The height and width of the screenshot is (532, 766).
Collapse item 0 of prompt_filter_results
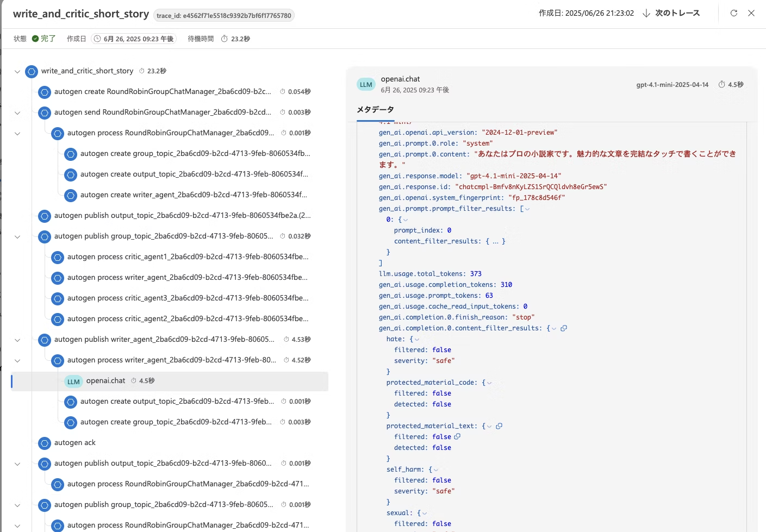pos(406,220)
